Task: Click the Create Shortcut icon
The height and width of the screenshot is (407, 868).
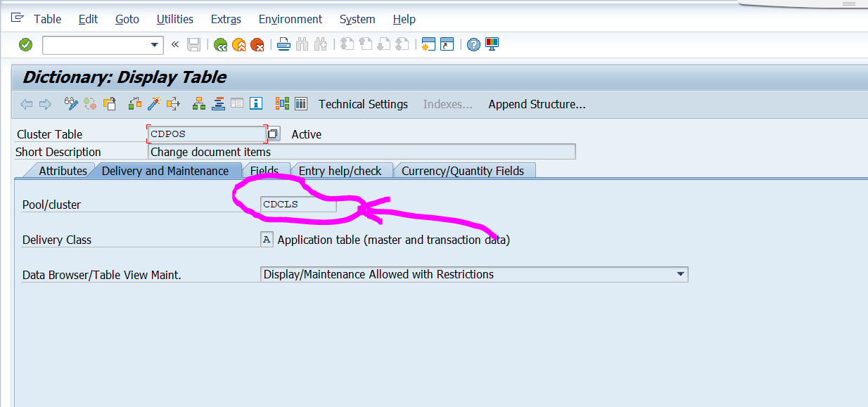Action: tap(448, 44)
